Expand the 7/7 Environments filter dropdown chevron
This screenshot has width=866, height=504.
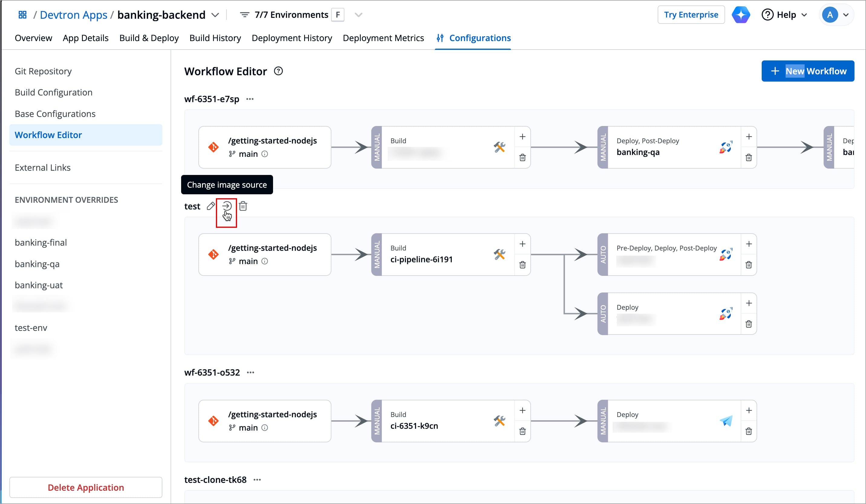pos(358,15)
